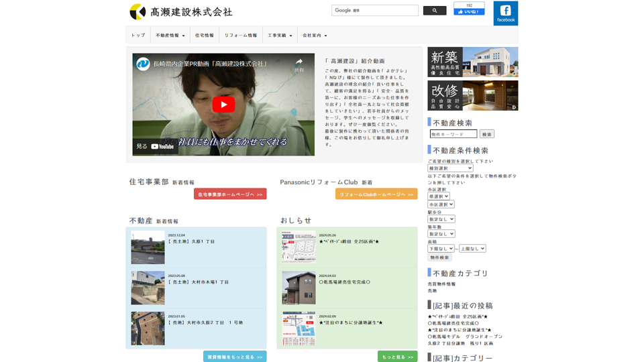Expand the 工事実績 menu
The height and width of the screenshot is (362, 644).
coord(280,36)
